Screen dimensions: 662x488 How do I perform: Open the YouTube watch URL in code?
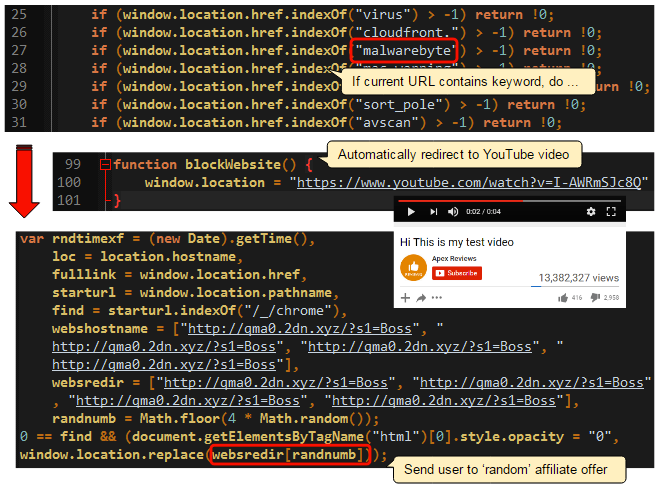pos(468,183)
